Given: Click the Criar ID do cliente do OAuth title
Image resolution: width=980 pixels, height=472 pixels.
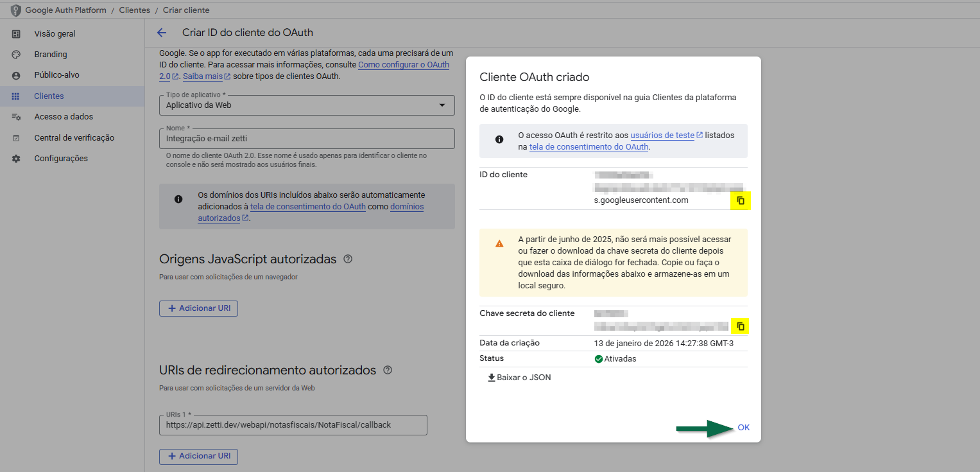Looking at the screenshot, I should 248,33.
